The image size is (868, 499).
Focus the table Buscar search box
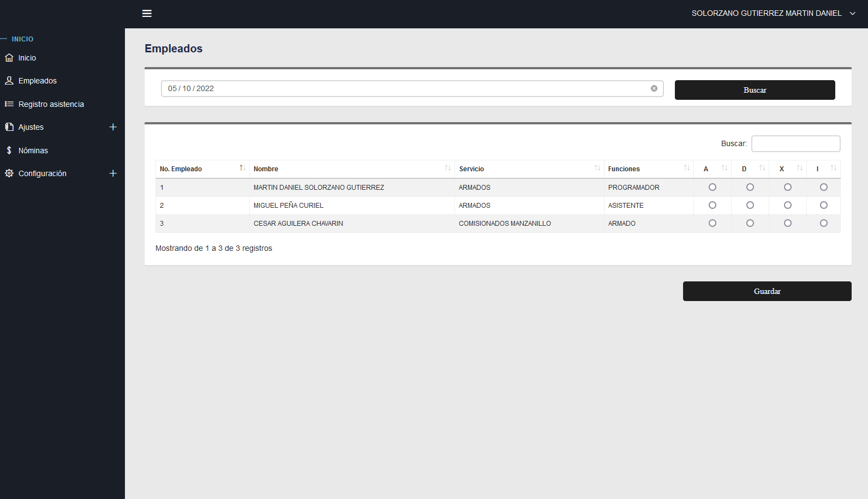tap(796, 143)
